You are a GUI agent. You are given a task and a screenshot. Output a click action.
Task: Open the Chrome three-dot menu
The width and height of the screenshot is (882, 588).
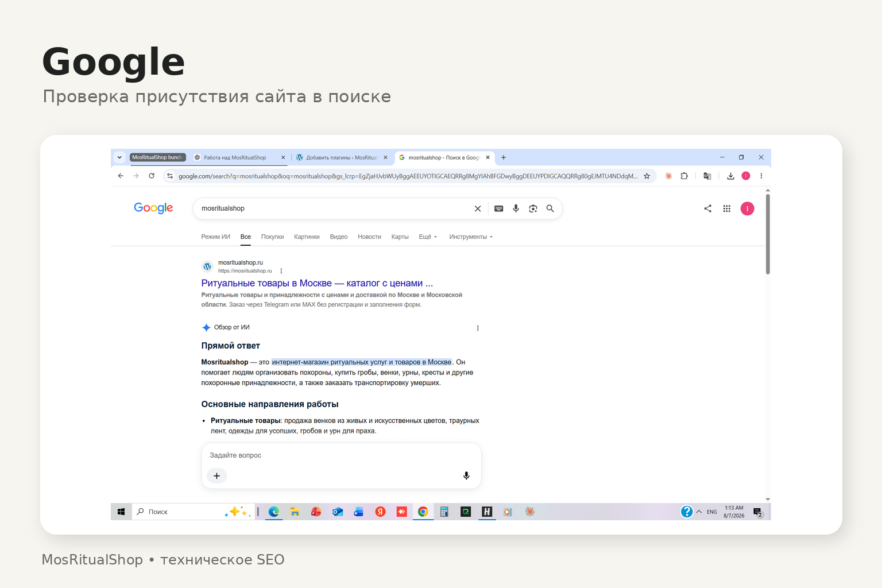[x=761, y=176]
